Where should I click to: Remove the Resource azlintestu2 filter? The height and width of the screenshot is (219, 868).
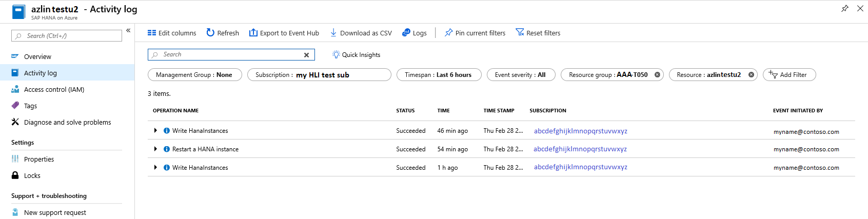coord(751,75)
